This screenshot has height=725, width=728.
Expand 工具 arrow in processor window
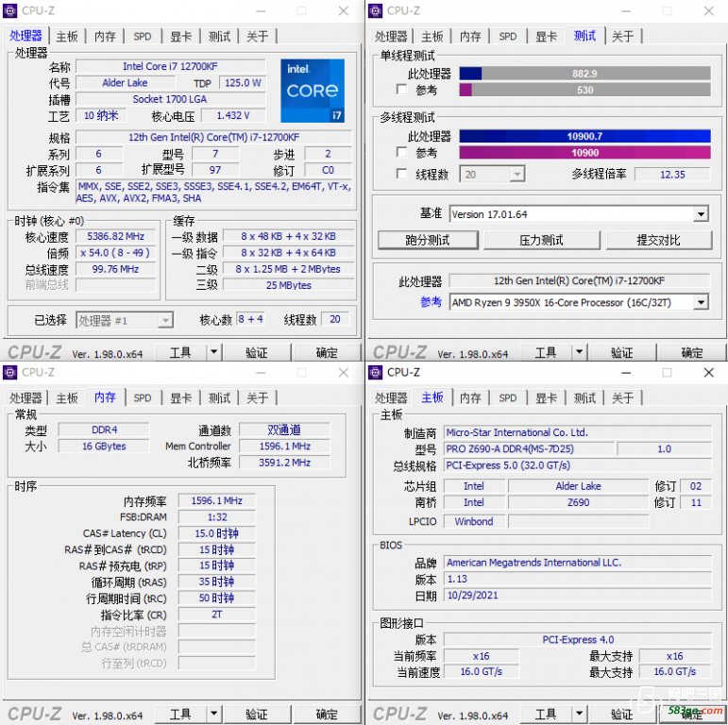tap(213, 352)
